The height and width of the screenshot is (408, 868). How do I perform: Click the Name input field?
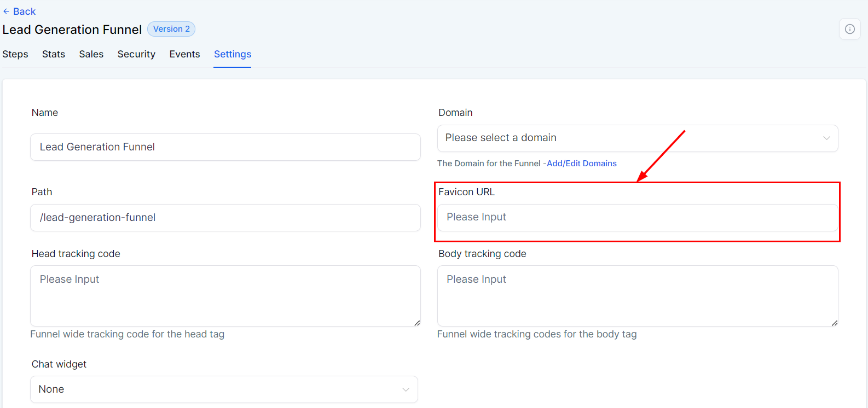(x=225, y=147)
